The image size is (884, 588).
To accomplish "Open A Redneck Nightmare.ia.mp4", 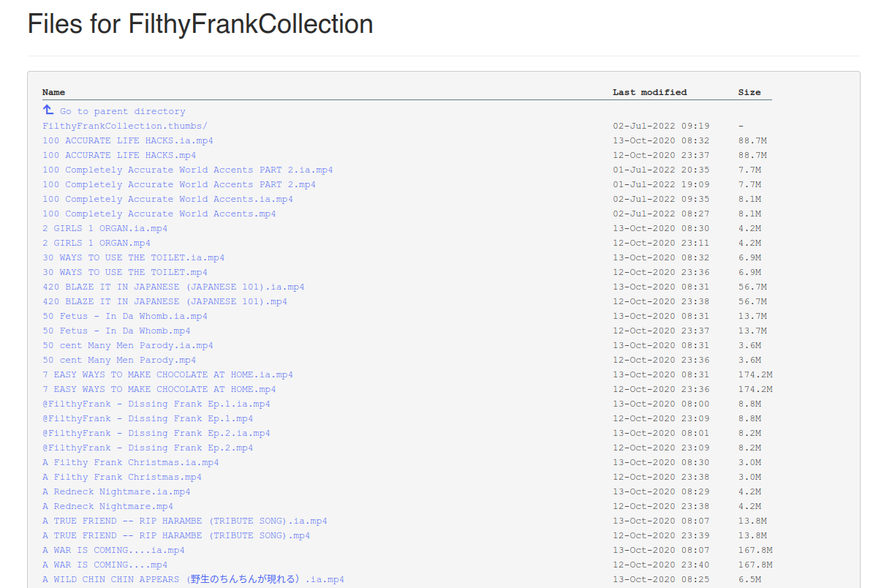I will (x=116, y=491).
